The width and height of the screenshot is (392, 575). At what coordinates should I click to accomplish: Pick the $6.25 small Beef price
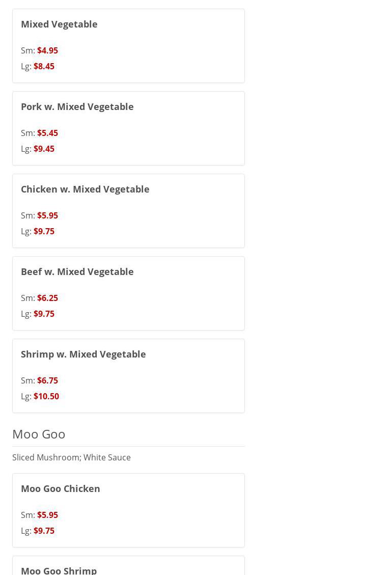click(x=47, y=298)
